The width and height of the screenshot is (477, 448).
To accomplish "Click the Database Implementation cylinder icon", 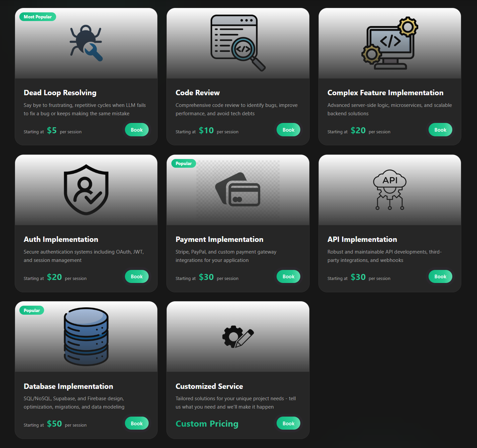I will 86,336.
